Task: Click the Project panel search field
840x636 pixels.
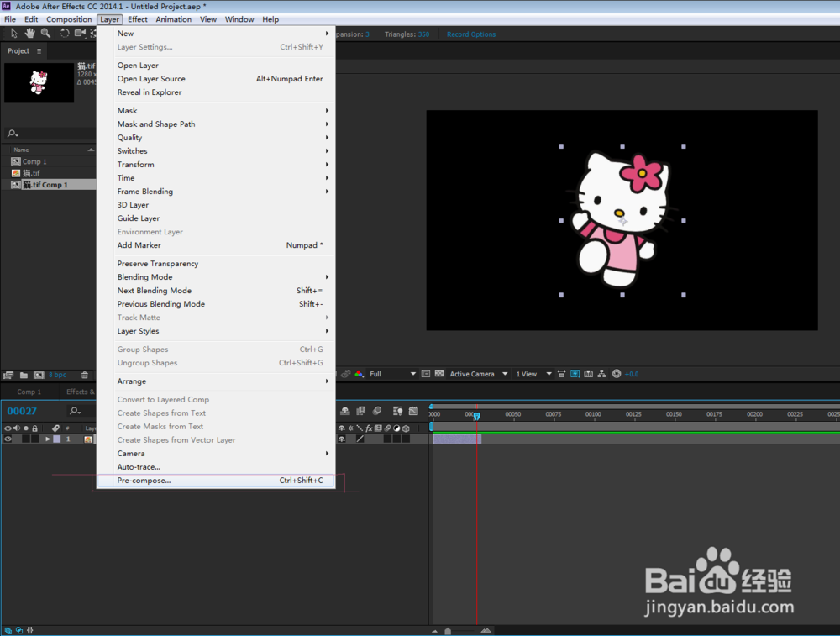Action: click(x=49, y=134)
